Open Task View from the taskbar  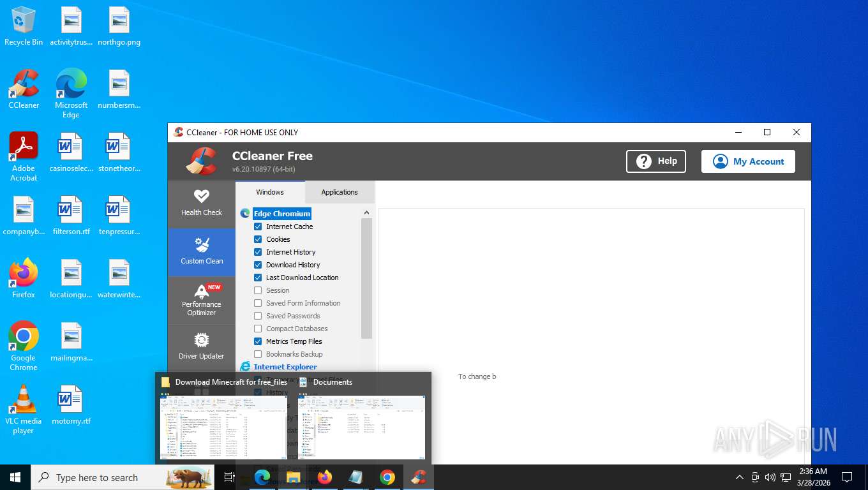(x=230, y=477)
